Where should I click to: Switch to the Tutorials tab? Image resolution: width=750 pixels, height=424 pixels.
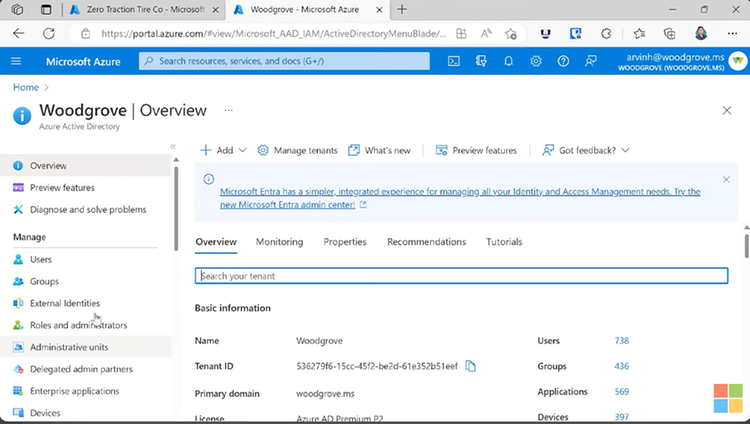(x=504, y=242)
